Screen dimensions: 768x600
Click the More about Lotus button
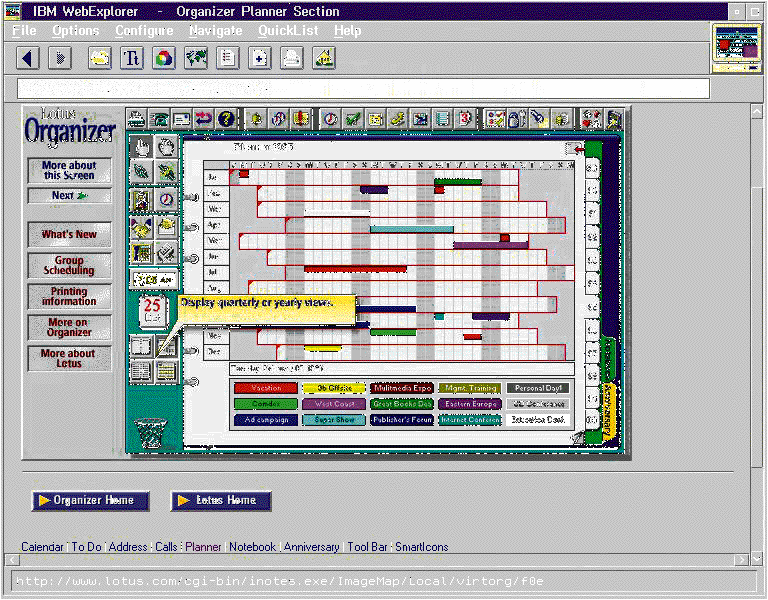tap(69, 358)
